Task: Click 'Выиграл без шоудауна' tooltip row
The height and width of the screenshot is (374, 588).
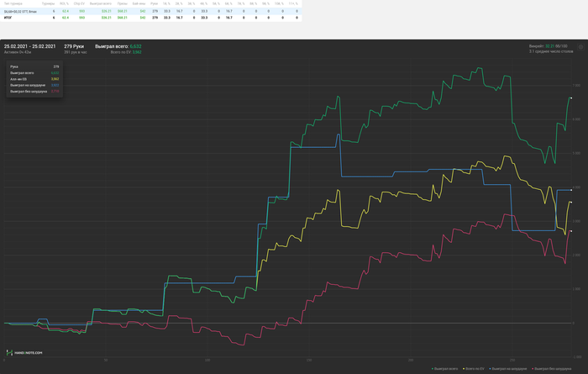Action: point(34,91)
